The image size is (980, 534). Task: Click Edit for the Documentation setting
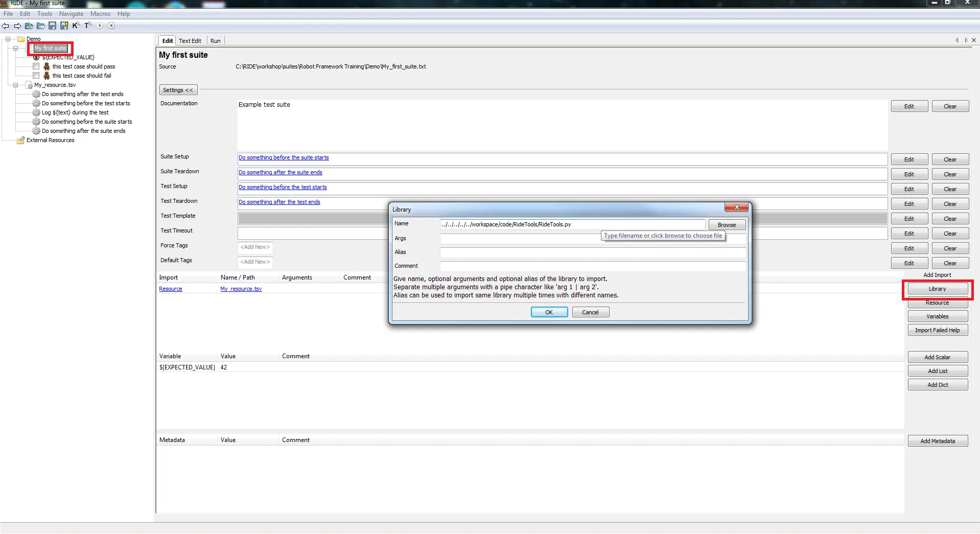click(x=909, y=106)
